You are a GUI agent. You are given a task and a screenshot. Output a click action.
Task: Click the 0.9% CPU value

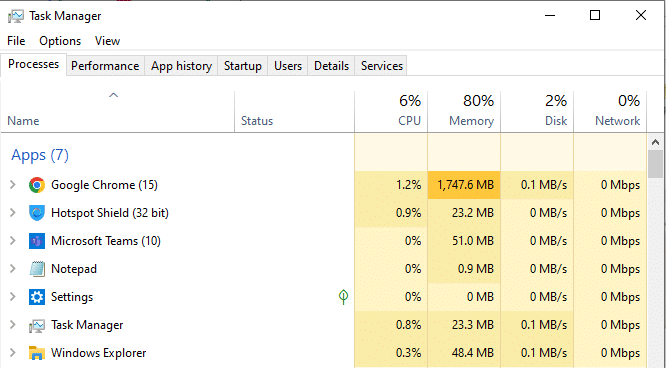[409, 213]
